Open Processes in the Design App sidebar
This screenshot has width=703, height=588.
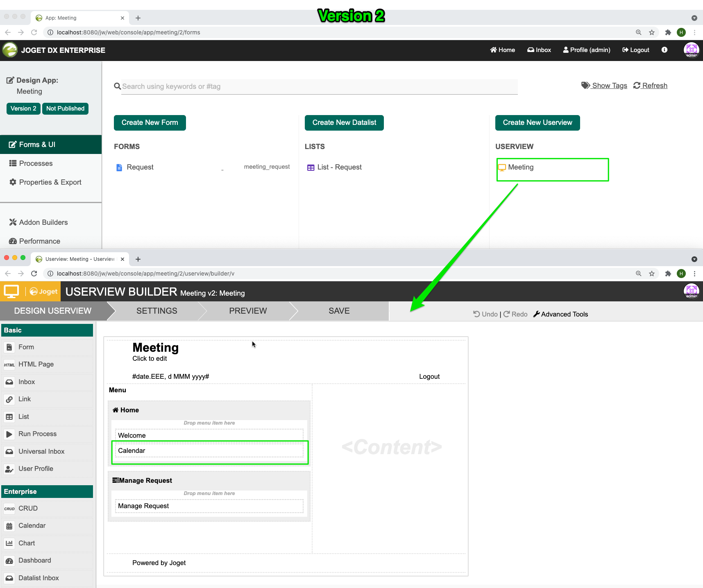click(51, 163)
